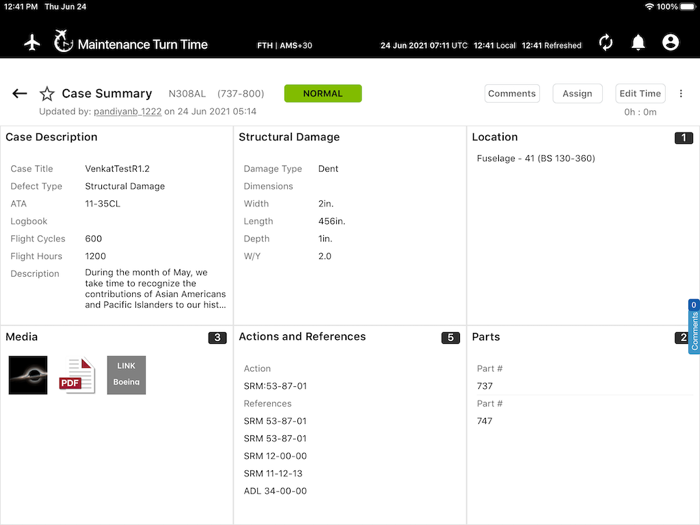Open notifications bell icon

(638, 42)
